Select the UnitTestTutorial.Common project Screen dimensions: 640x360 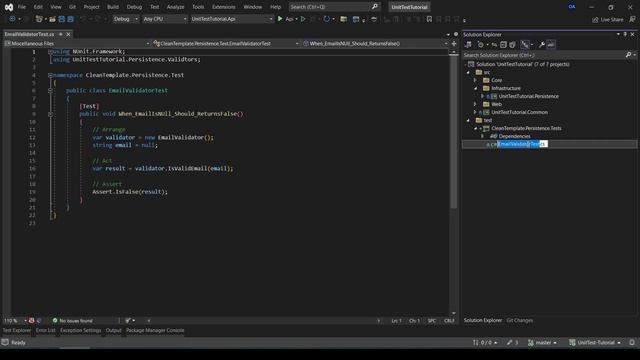click(x=519, y=112)
